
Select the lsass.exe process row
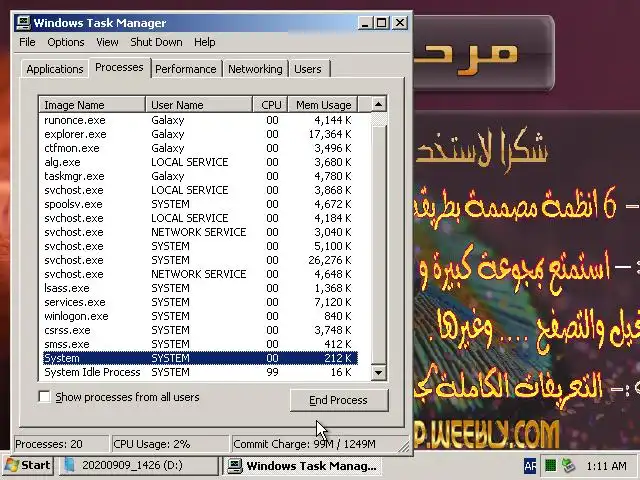(x=200, y=288)
